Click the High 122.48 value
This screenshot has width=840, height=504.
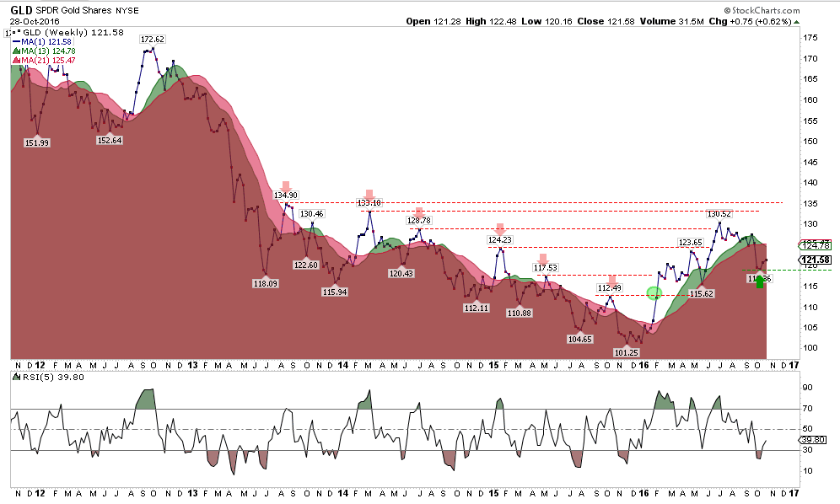coord(491,21)
